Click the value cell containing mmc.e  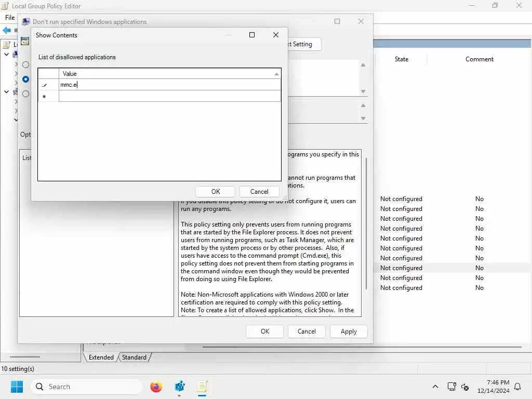(x=170, y=85)
